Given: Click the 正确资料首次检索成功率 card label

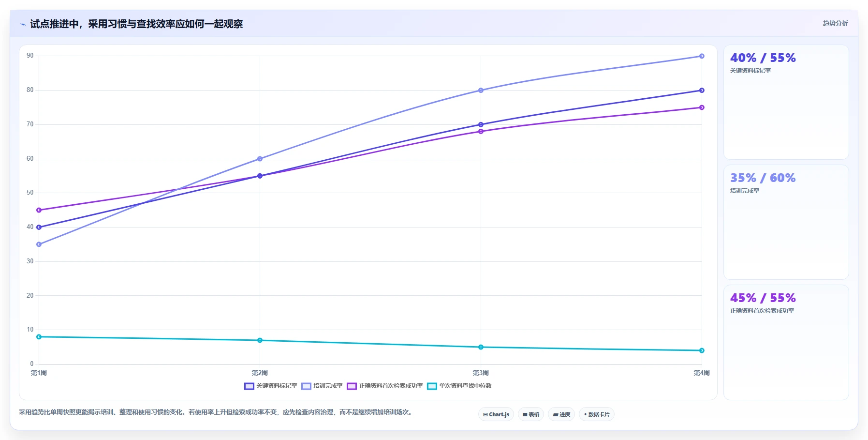Looking at the screenshot, I should click(762, 311).
